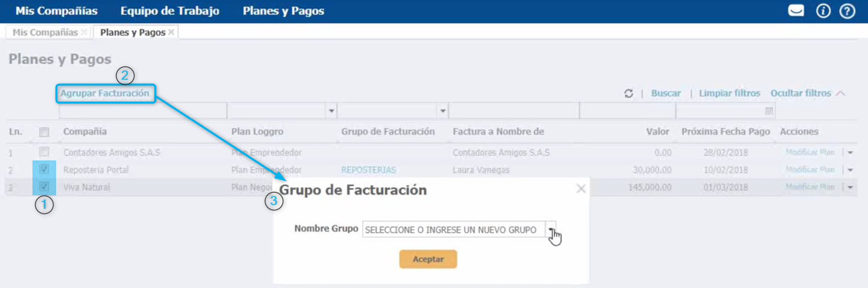This screenshot has height=288, width=868.
Task: Collapse filters using Ocultar filtros arrow
Action: pos(841,94)
